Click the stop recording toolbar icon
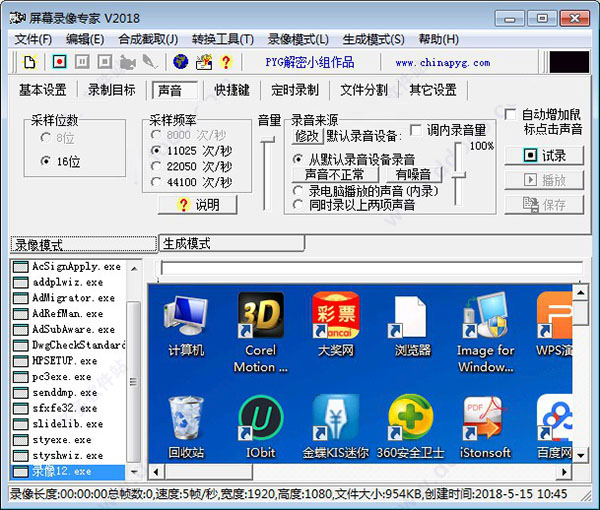This screenshot has height=510, width=600. (104, 61)
